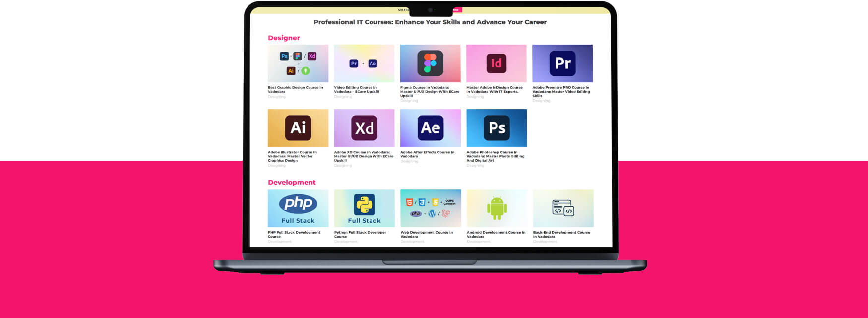Open the 'Python Full Stack Developer Course' title
Screen dimensions: 868x318
click(x=360, y=234)
